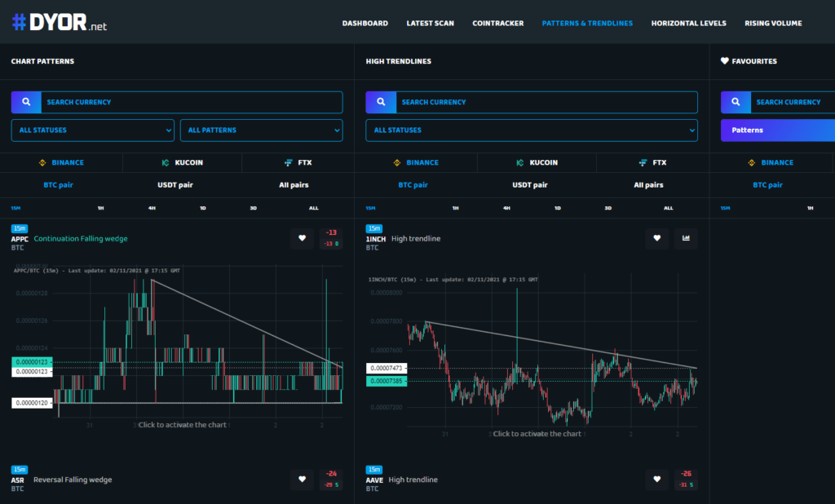
Task: Go to Rising Volume page
Action: pyautogui.click(x=773, y=23)
